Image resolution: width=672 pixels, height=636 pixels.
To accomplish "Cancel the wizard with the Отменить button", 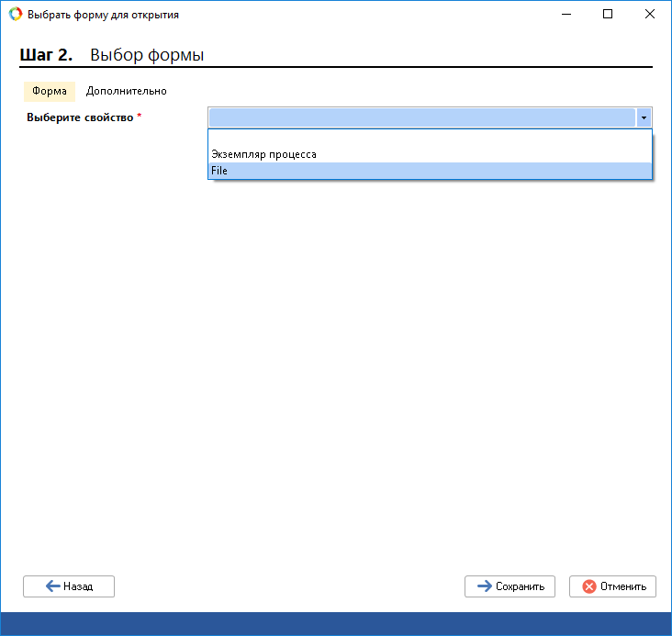I will click(x=612, y=586).
